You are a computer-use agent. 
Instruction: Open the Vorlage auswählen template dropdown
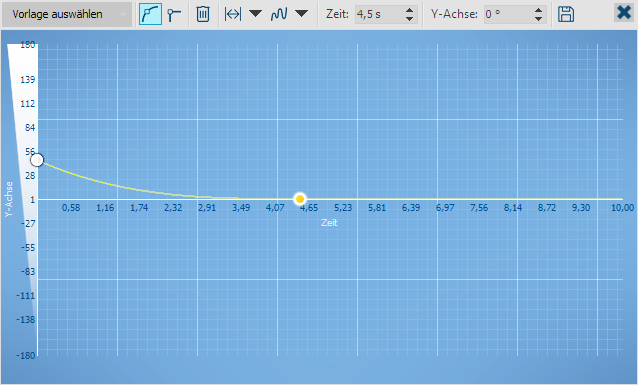(x=67, y=14)
